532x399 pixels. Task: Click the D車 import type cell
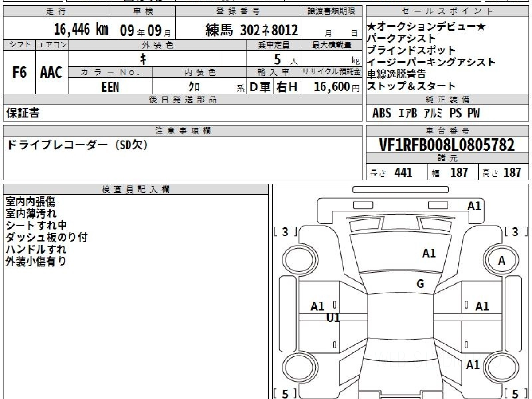260,87
